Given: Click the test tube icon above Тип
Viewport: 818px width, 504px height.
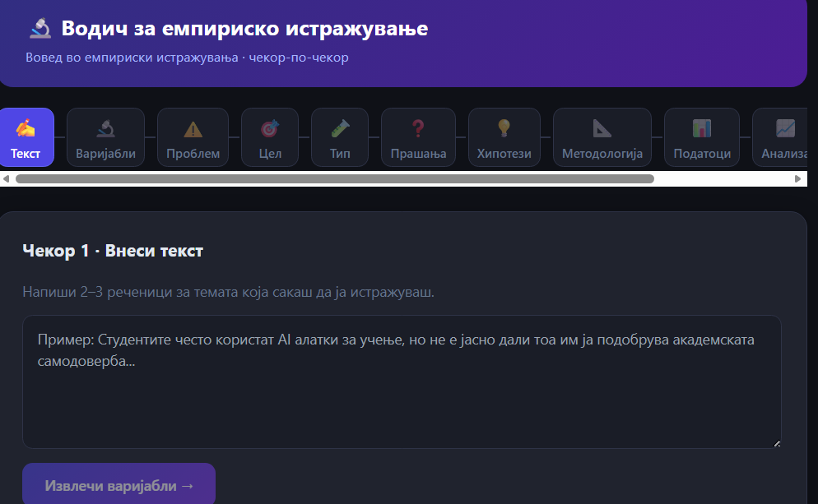Looking at the screenshot, I should (x=340, y=128).
